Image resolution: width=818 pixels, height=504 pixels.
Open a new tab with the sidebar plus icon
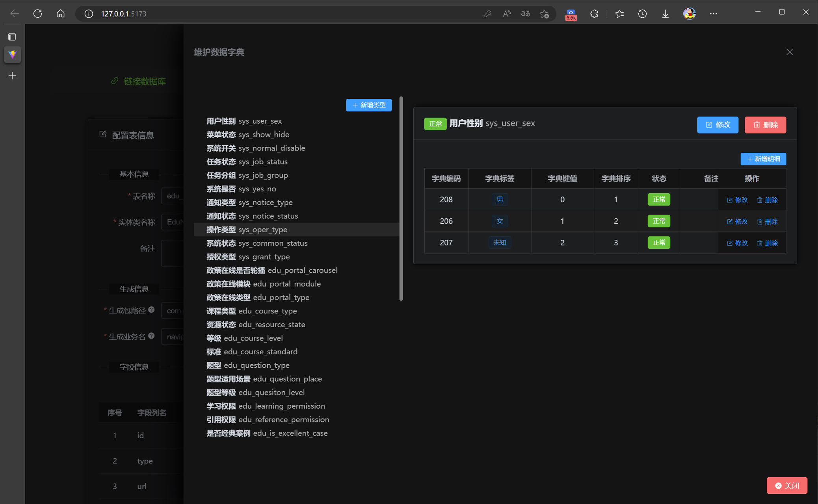click(x=12, y=76)
